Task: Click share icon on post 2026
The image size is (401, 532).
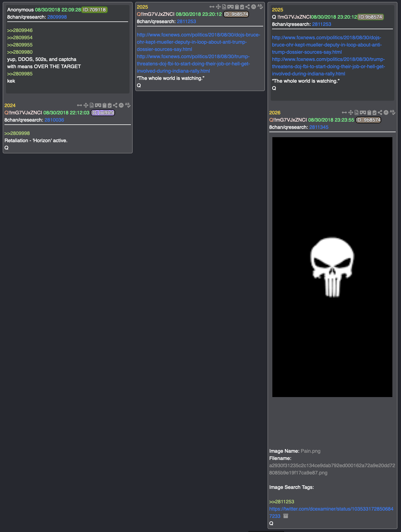Action: [x=380, y=112]
